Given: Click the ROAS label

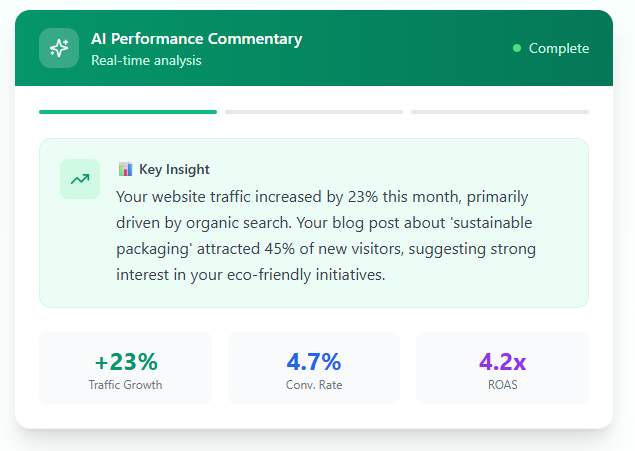Looking at the screenshot, I should tap(503, 385).
